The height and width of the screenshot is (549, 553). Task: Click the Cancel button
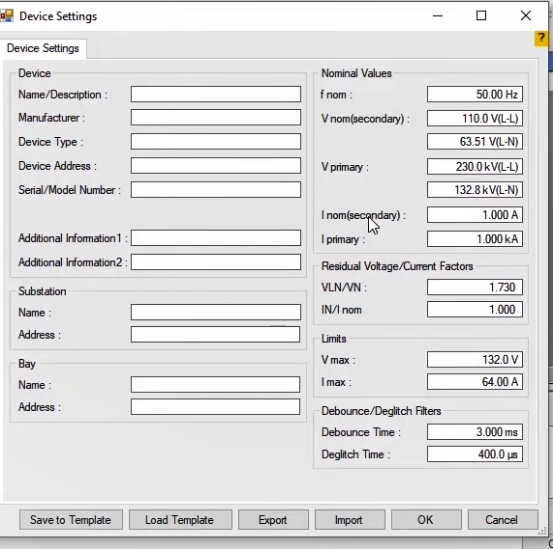[503, 520]
